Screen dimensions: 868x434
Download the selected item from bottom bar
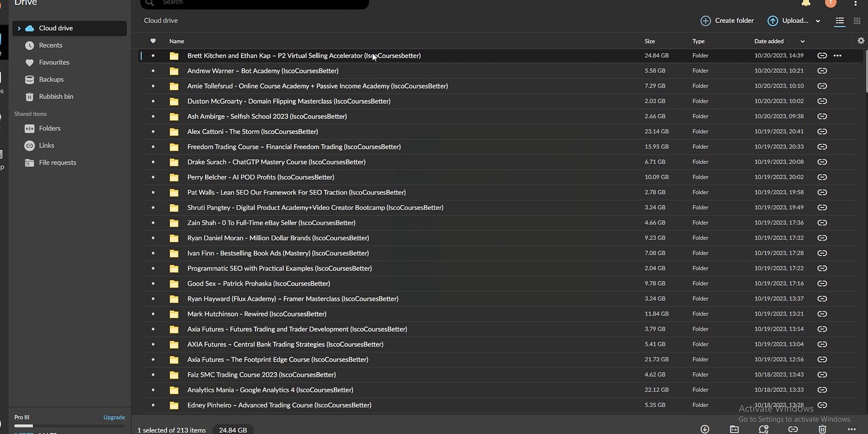(705, 429)
